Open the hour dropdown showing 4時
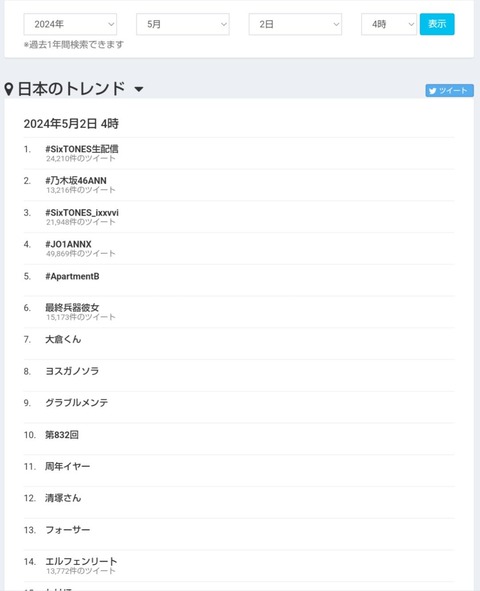This screenshot has width=480, height=591. [389, 24]
